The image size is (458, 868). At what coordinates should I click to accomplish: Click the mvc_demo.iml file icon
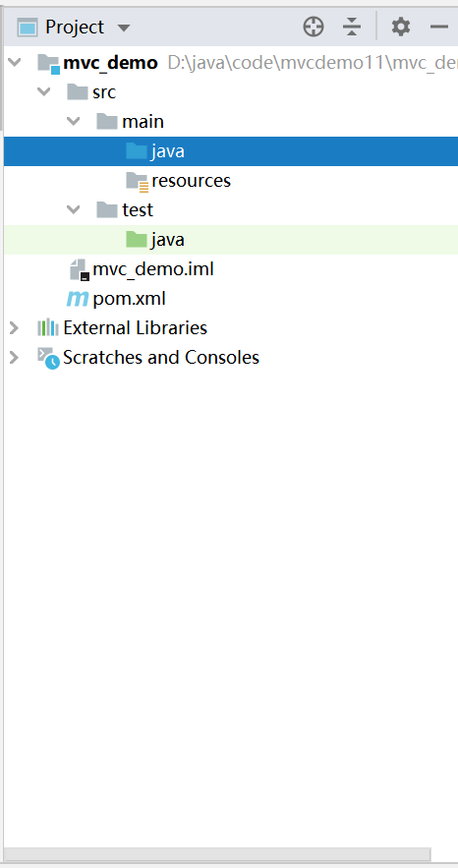click(x=80, y=269)
